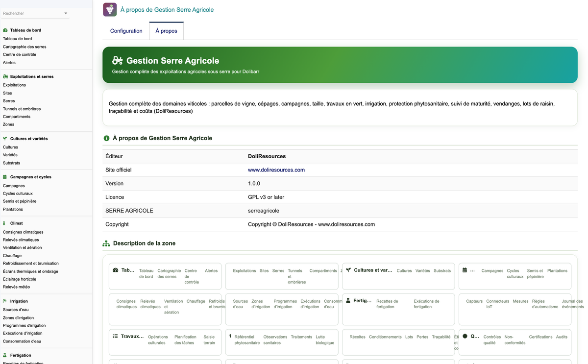Click Opérations culturales in the Travaux… card

point(158,340)
